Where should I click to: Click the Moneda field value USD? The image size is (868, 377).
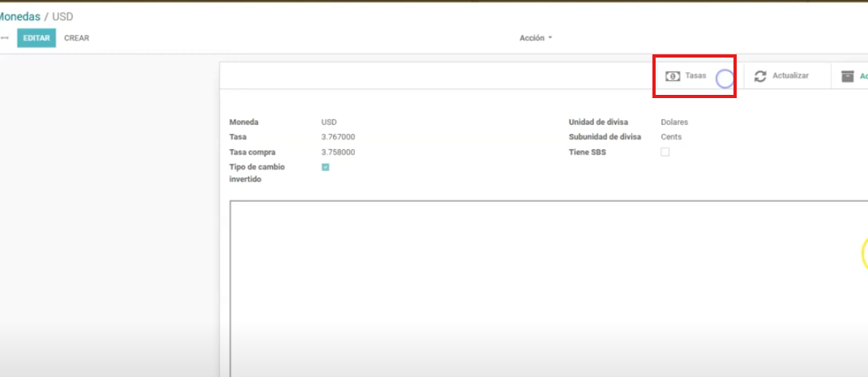pos(328,122)
